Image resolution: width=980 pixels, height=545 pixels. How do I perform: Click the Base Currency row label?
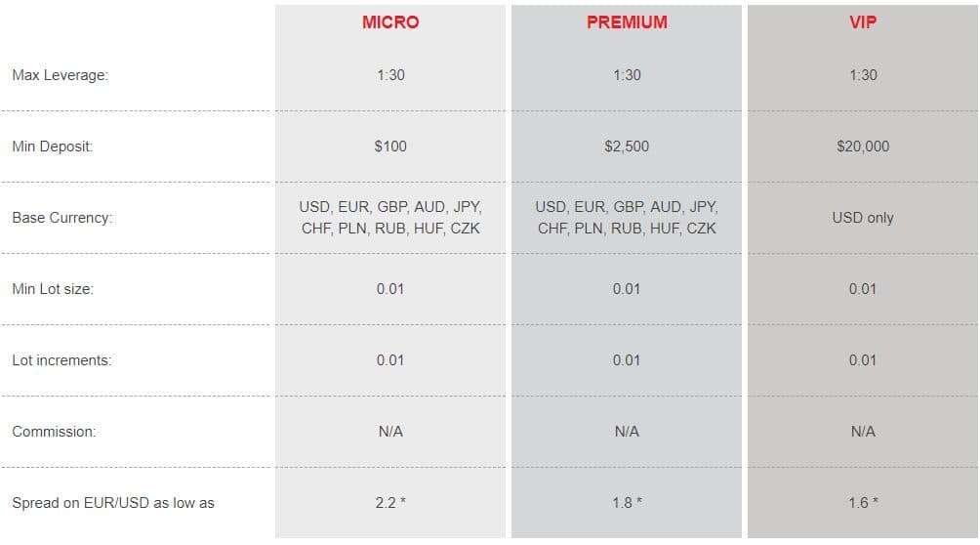pyautogui.click(x=62, y=218)
